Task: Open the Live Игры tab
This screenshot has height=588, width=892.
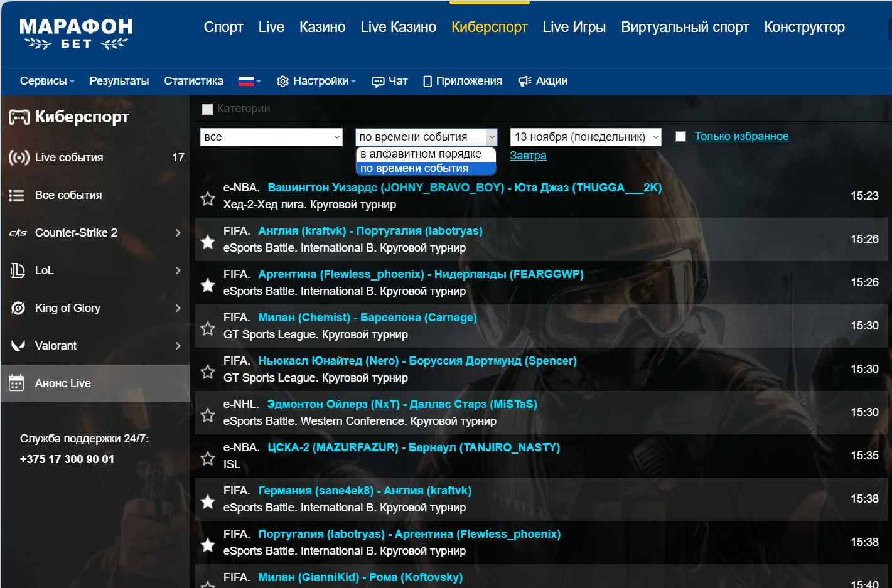Action: 574,27
